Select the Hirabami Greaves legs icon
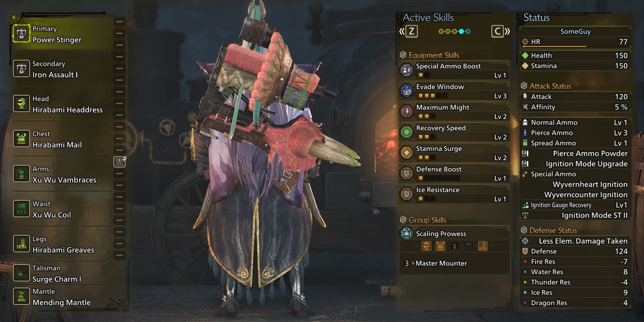644x322 pixels. [x=21, y=244]
